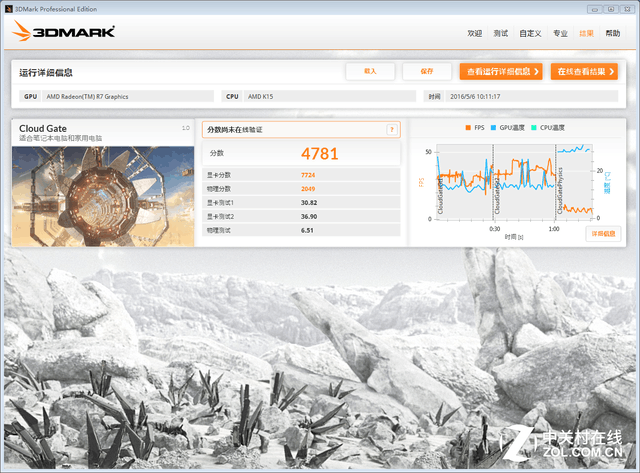Click the 显卡测试1 value 30.82
Viewport: 640px width, 473px height.
point(309,203)
